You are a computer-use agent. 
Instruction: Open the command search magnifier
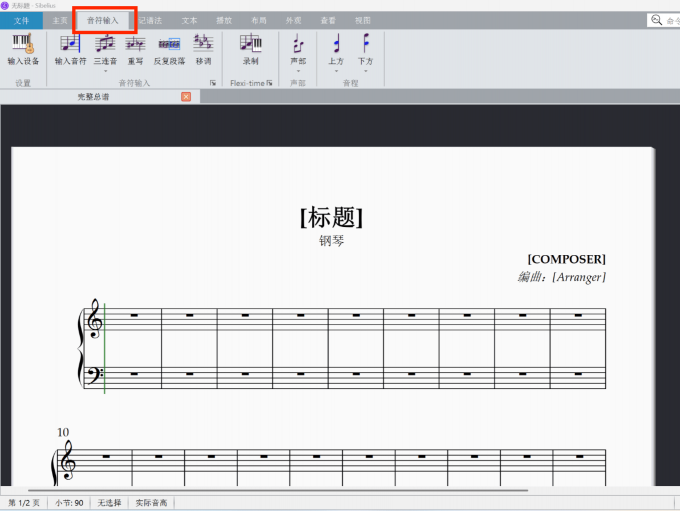coord(657,20)
